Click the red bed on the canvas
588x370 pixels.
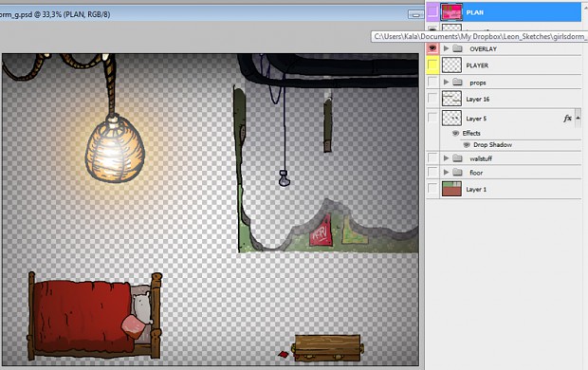coord(95,316)
